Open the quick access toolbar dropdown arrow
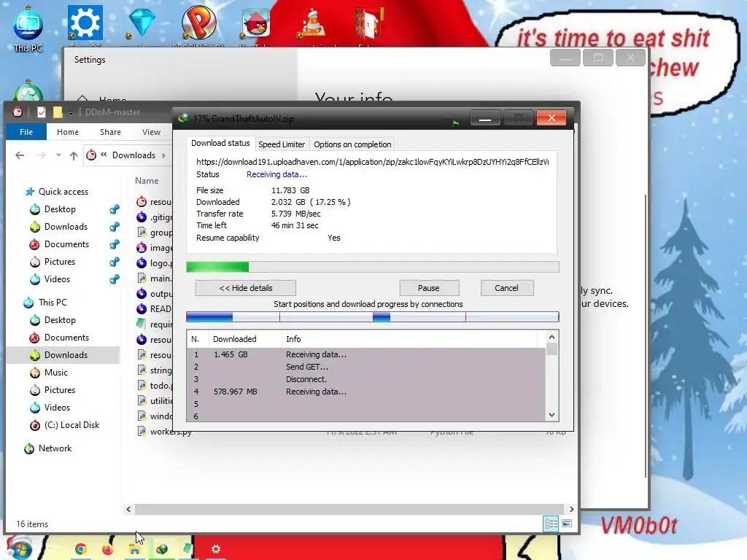The height and width of the screenshot is (560, 747). tap(71, 113)
